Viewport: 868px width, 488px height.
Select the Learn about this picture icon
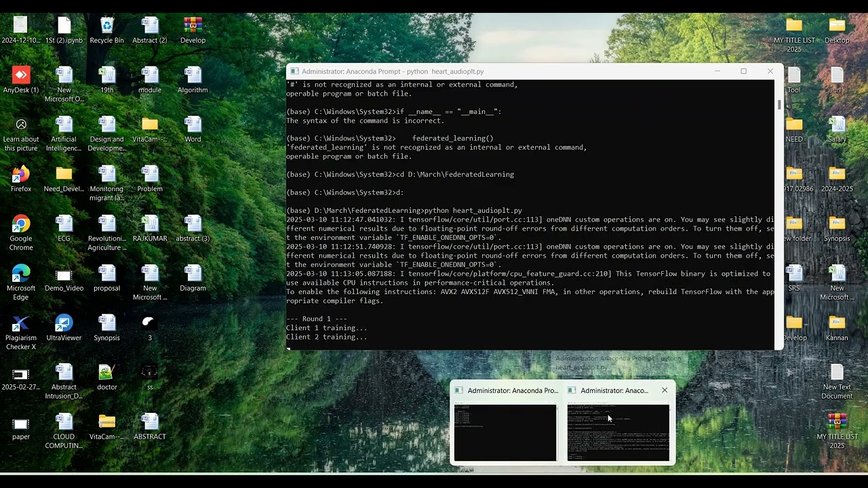(21, 134)
